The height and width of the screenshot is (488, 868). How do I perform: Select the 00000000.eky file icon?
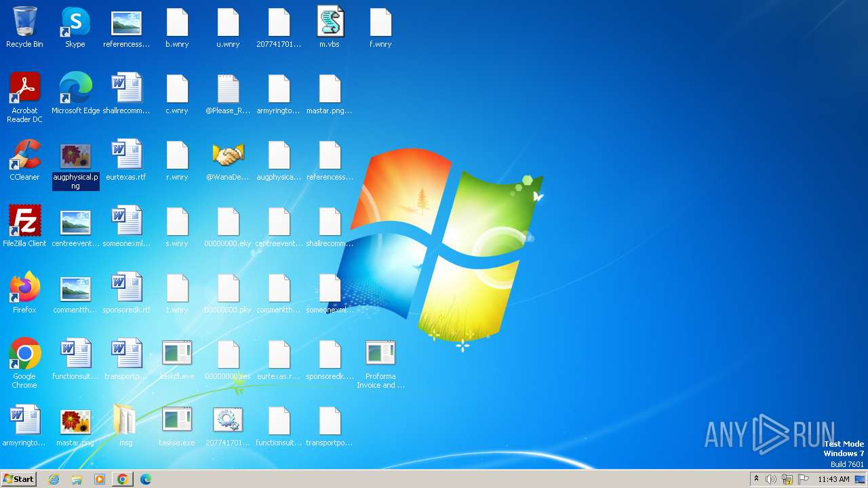(x=228, y=227)
